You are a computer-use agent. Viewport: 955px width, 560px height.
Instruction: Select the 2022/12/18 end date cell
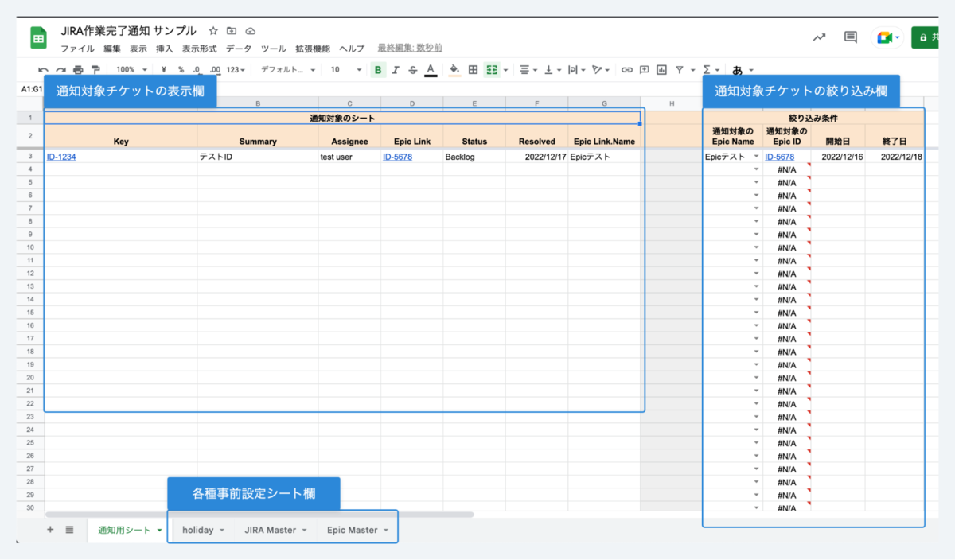(895, 157)
